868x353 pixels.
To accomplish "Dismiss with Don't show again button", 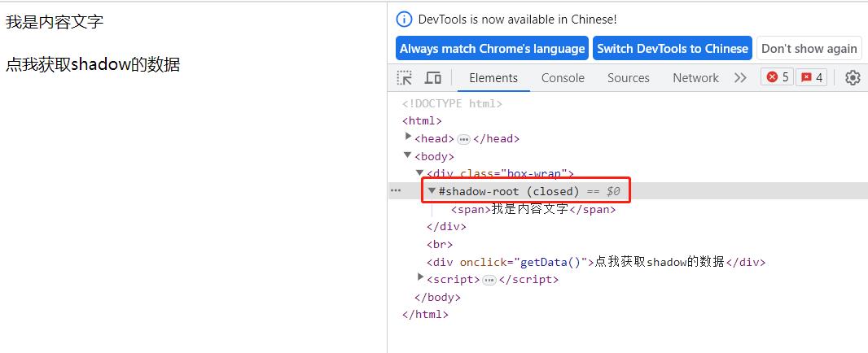I will point(809,48).
